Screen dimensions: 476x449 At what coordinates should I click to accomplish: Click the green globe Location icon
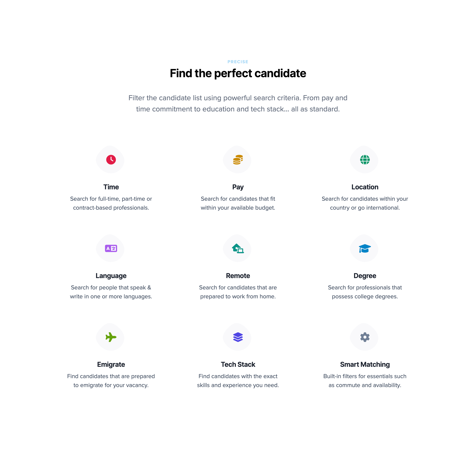coord(365,160)
